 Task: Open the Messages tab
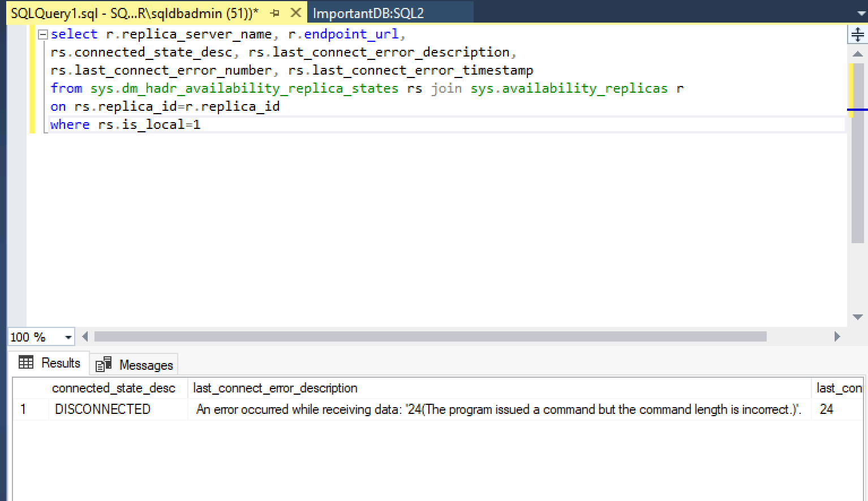(x=135, y=365)
